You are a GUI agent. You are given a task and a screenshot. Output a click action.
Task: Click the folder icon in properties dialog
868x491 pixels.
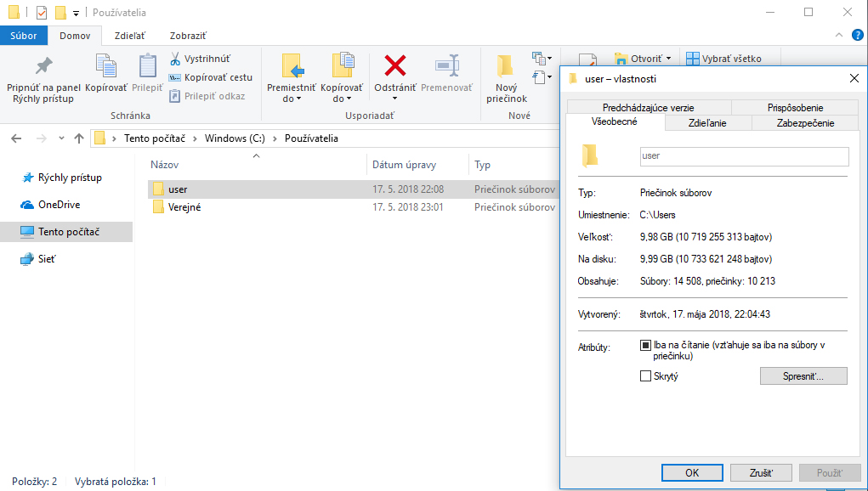click(x=590, y=155)
